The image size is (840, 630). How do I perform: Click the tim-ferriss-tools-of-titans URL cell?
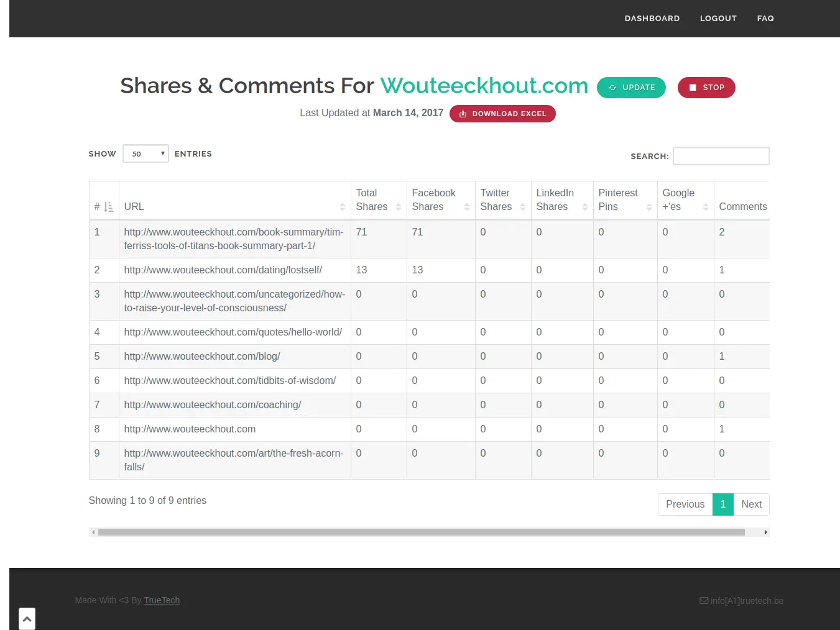[234, 239]
